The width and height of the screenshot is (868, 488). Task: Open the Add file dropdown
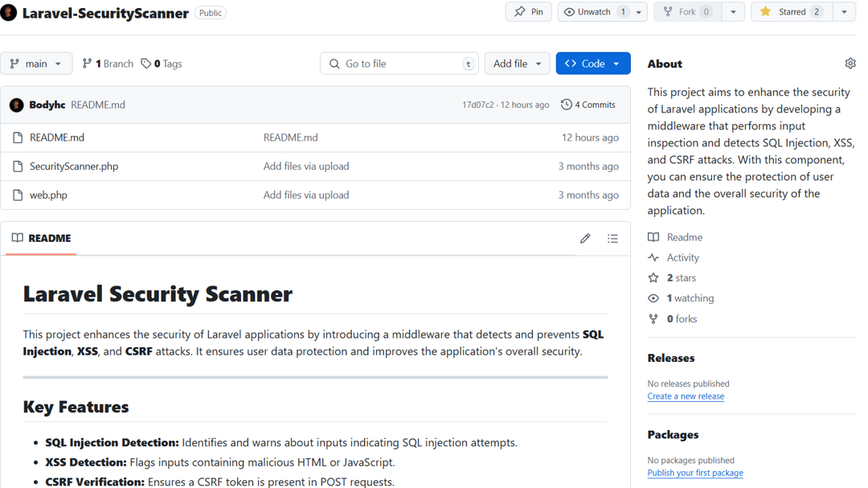click(x=517, y=63)
